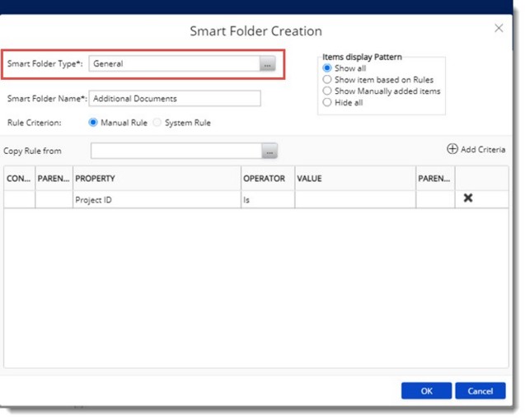Open the Smart Folder Type browse button
The height and width of the screenshot is (420, 525).
point(267,63)
